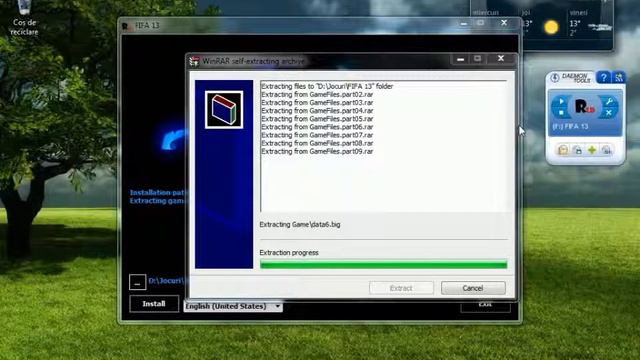Open the Recycle Bin desktop icon
Viewport: 640px width, 360px height.
click(24, 16)
